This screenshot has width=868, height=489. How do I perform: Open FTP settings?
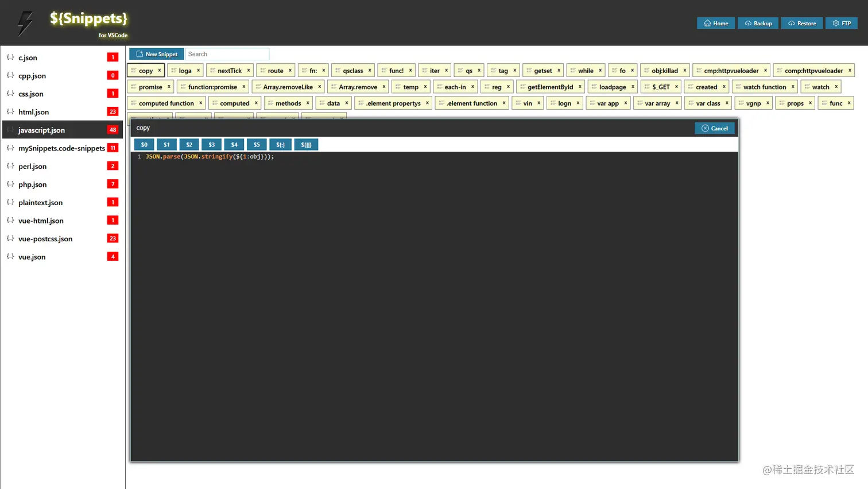[841, 23]
